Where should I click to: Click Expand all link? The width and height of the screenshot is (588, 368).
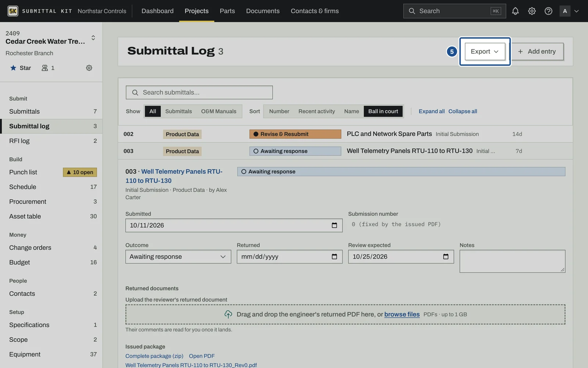tap(432, 111)
